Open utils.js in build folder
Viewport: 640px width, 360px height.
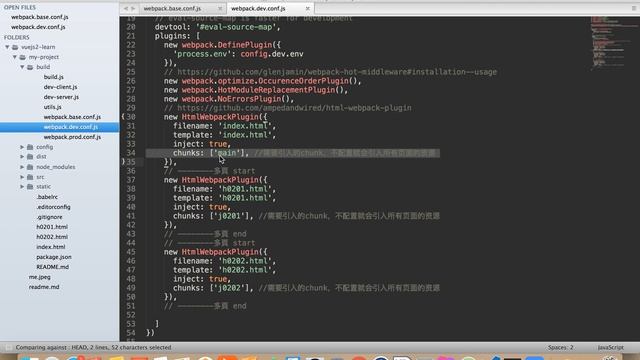(x=53, y=107)
